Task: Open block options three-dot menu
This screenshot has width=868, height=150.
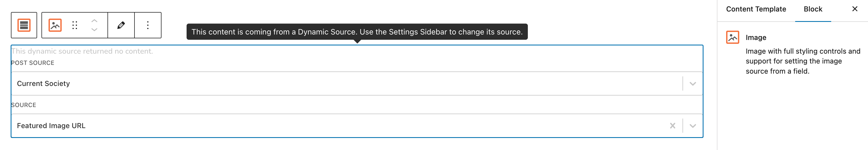Action: click(x=148, y=25)
